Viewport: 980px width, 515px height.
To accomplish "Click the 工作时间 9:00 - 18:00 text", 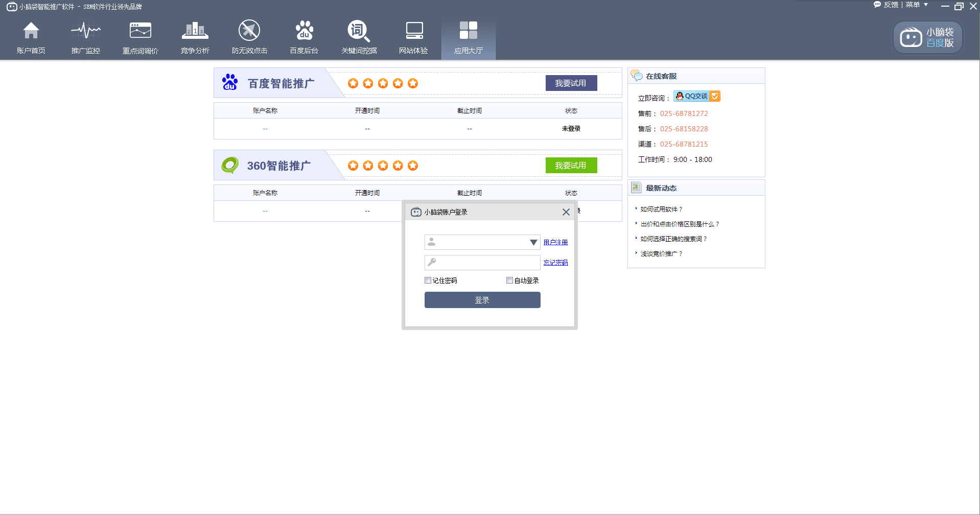I will tap(675, 159).
